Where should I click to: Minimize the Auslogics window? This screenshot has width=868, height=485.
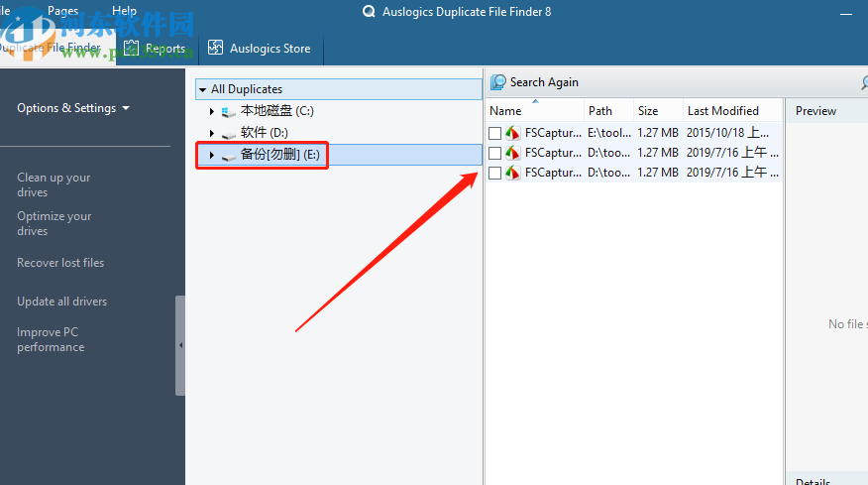(x=846, y=13)
